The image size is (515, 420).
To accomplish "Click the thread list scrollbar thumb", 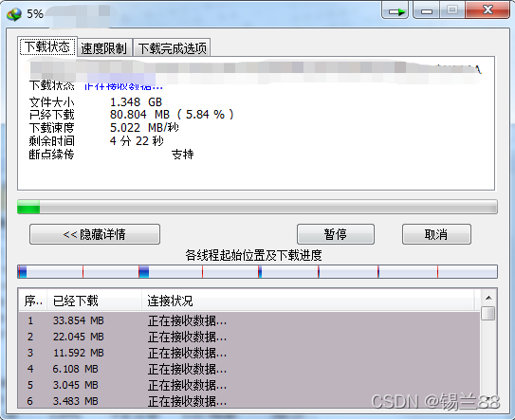I will pyautogui.click(x=488, y=313).
